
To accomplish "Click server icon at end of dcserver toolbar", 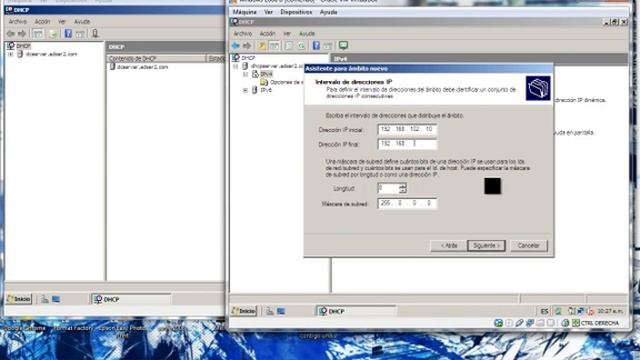I will coord(95,33).
